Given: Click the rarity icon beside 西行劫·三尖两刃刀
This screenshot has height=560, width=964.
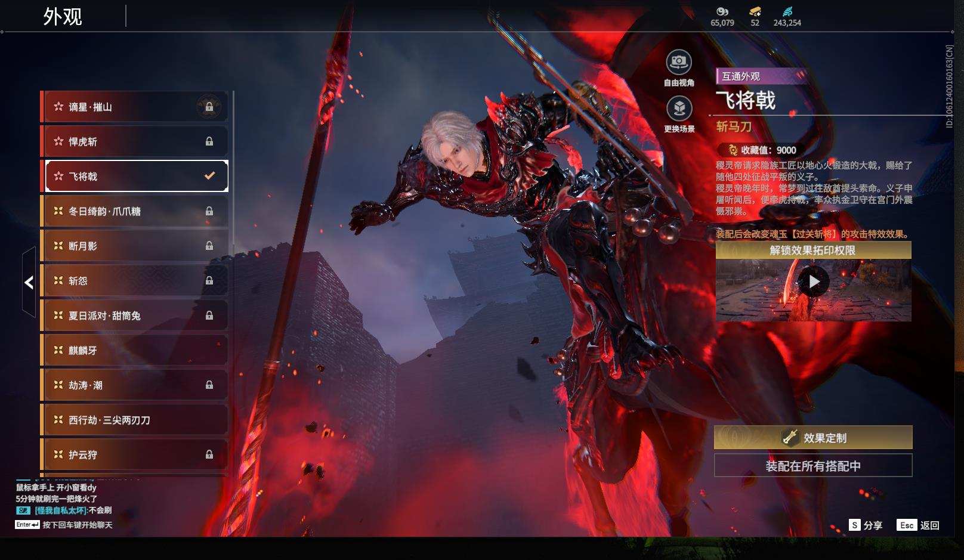Looking at the screenshot, I should tap(58, 420).
